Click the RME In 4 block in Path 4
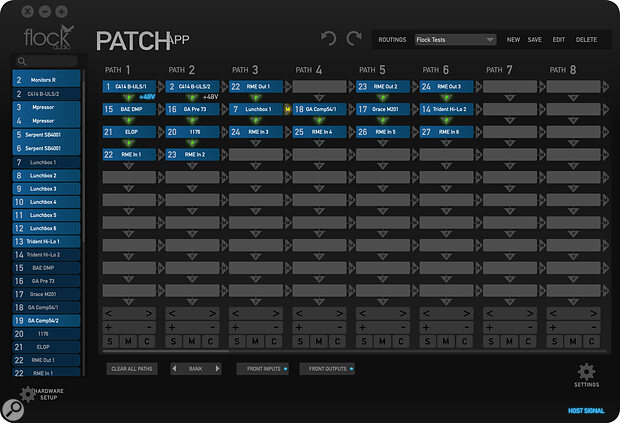The height and width of the screenshot is (423, 620). coord(319,132)
